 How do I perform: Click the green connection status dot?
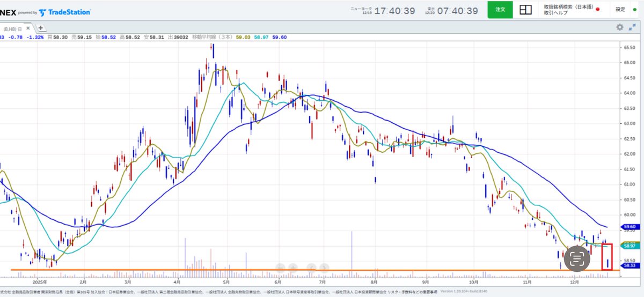point(635,10)
